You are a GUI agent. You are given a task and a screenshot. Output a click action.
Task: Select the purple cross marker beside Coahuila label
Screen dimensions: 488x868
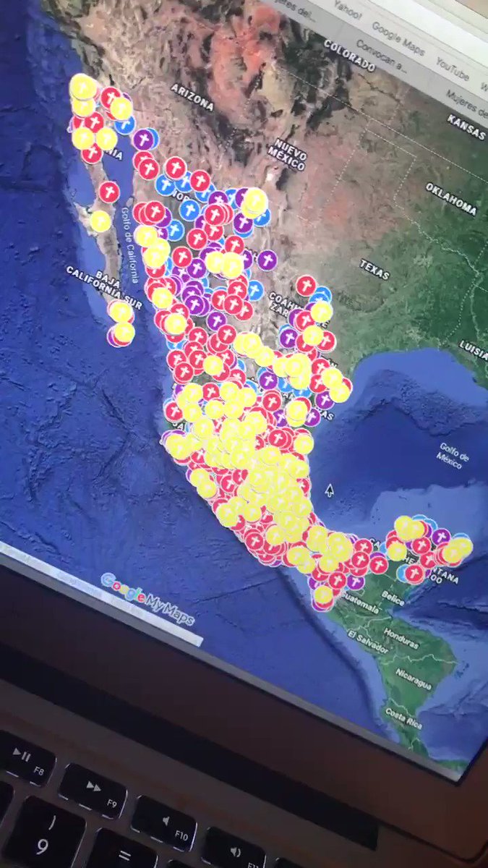(x=267, y=260)
